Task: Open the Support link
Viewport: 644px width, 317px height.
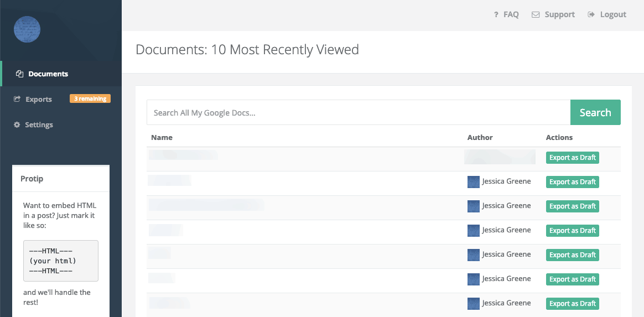Action: click(x=559, y=15)
